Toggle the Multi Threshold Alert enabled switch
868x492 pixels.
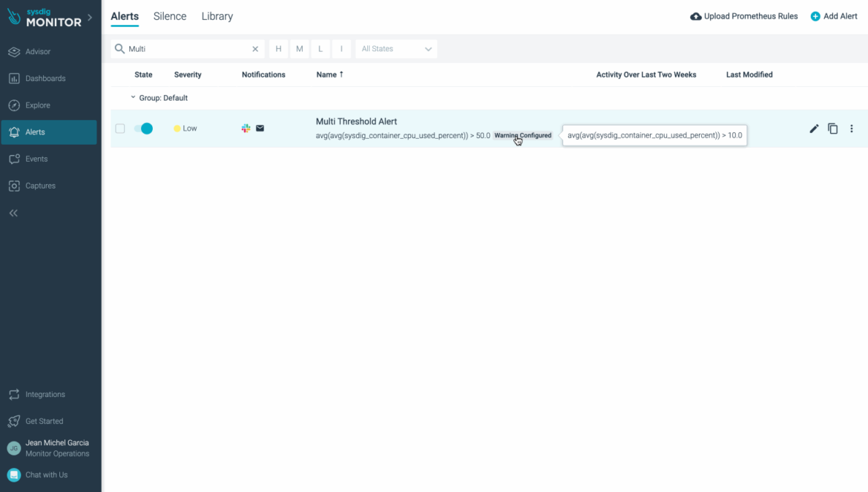coord(143,128)
